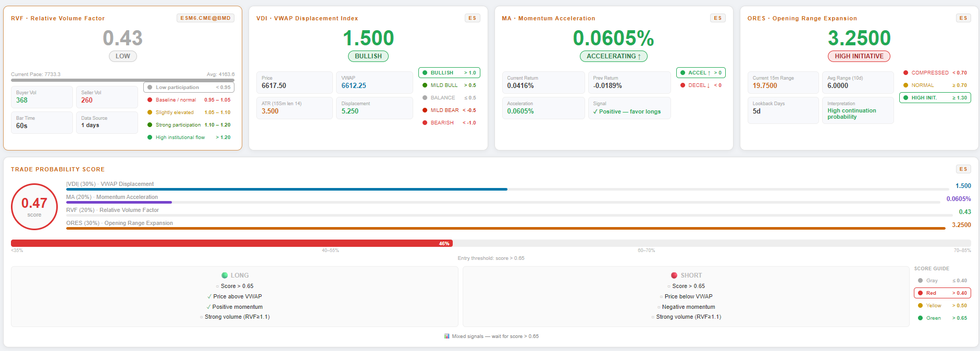The image size is (980, 351).
Task: Click the green LONG indicator dot
Action: [225, 275]
